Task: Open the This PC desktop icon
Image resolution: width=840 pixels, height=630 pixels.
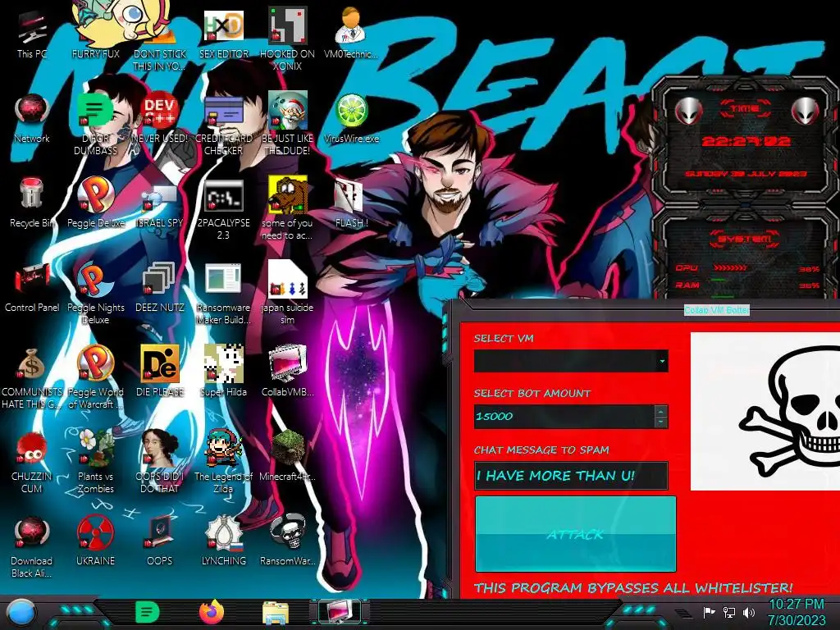Action: 32,34
